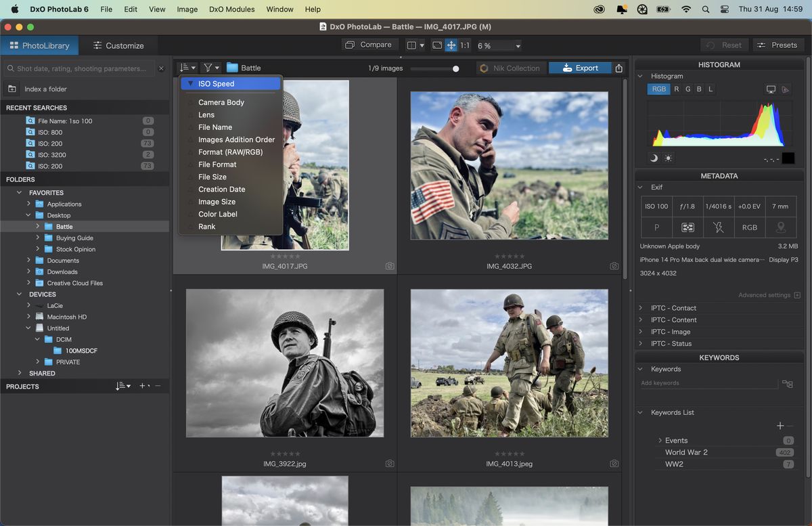Viewport: 812px width, 526px height.
Task: Open recent search ISO: 3200
Action: point(51,155)
